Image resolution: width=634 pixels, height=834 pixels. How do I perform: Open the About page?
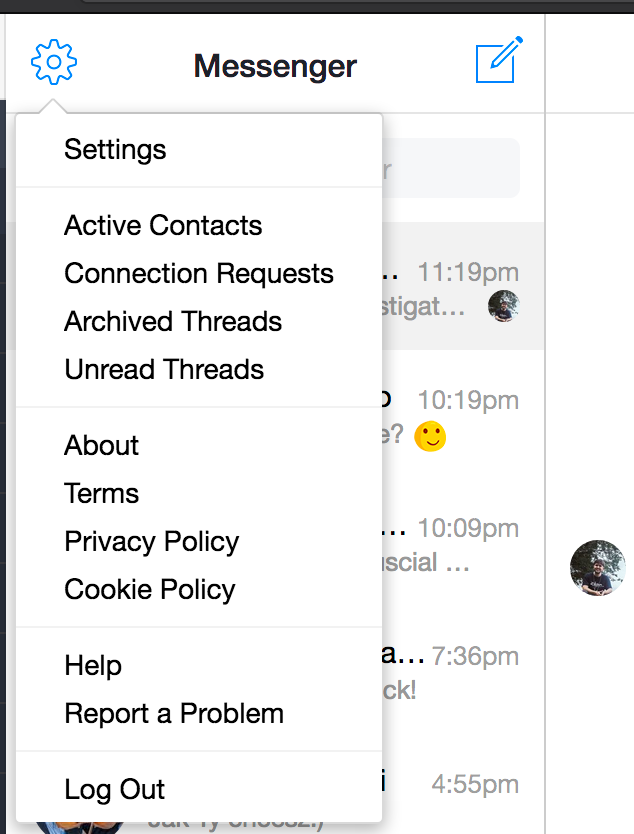click(x=100, y=446)
